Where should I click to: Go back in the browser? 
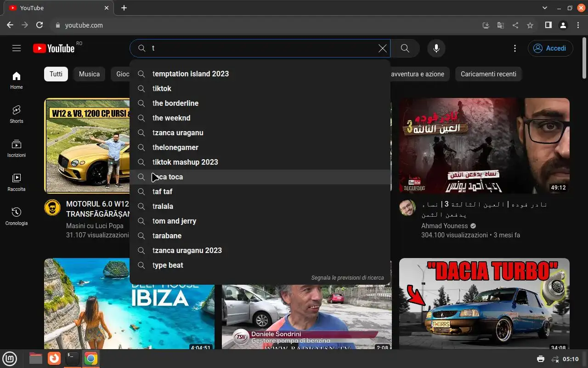pos(10,25)
